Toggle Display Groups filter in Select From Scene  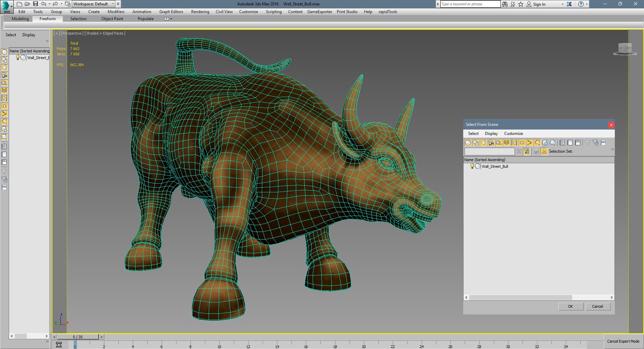(514, 143)
